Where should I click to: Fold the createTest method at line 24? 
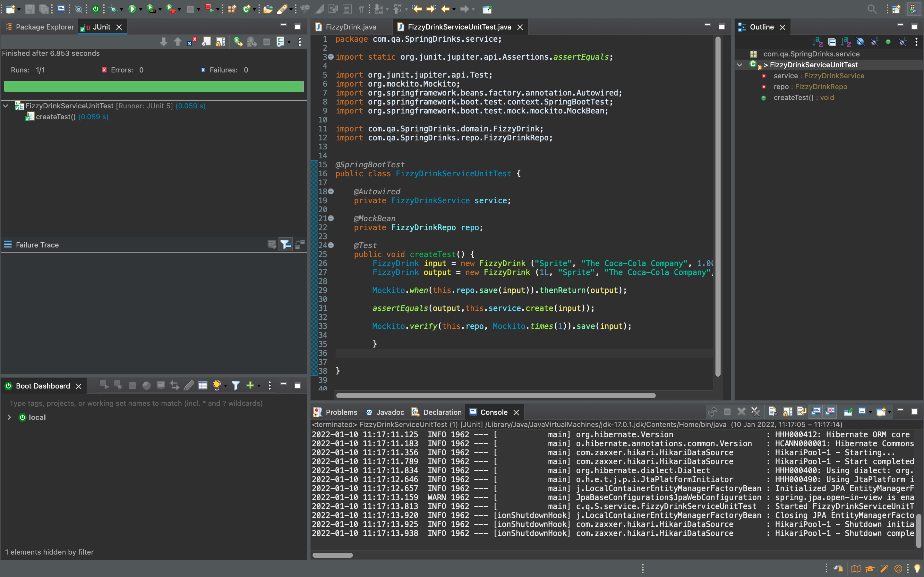point(331,245)
